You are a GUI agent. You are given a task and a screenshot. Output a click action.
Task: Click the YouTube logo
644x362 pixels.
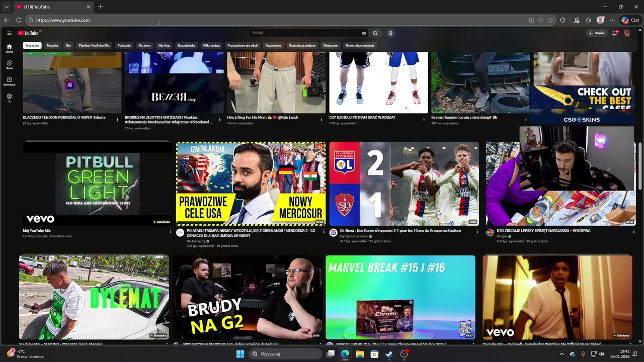pos(28,33)
